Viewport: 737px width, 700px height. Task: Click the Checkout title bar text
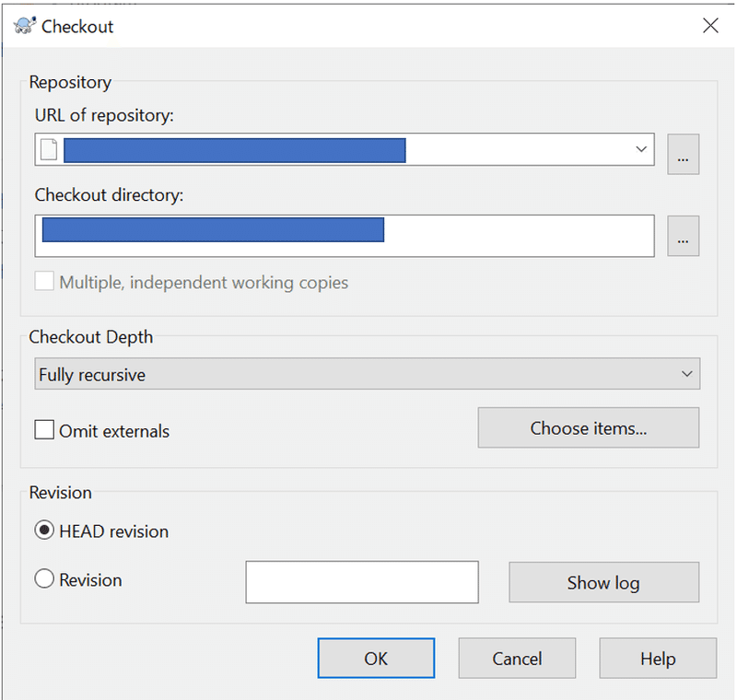point(77,26)
